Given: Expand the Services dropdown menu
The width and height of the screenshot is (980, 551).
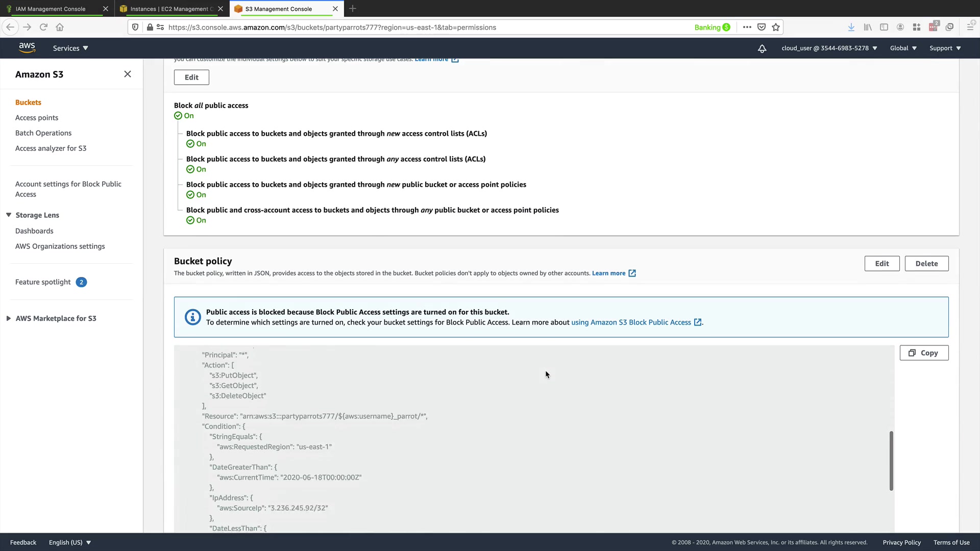Looking at the screenshot, I should click(70, 48).
